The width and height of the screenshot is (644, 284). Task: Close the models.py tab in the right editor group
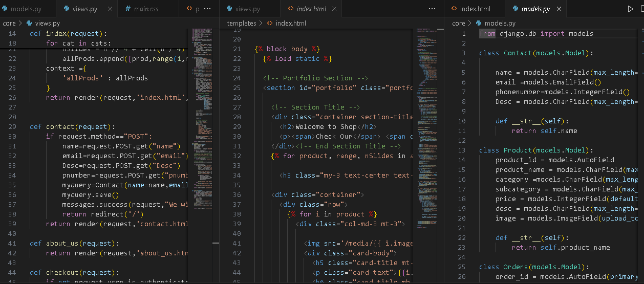tap(559, 9)
